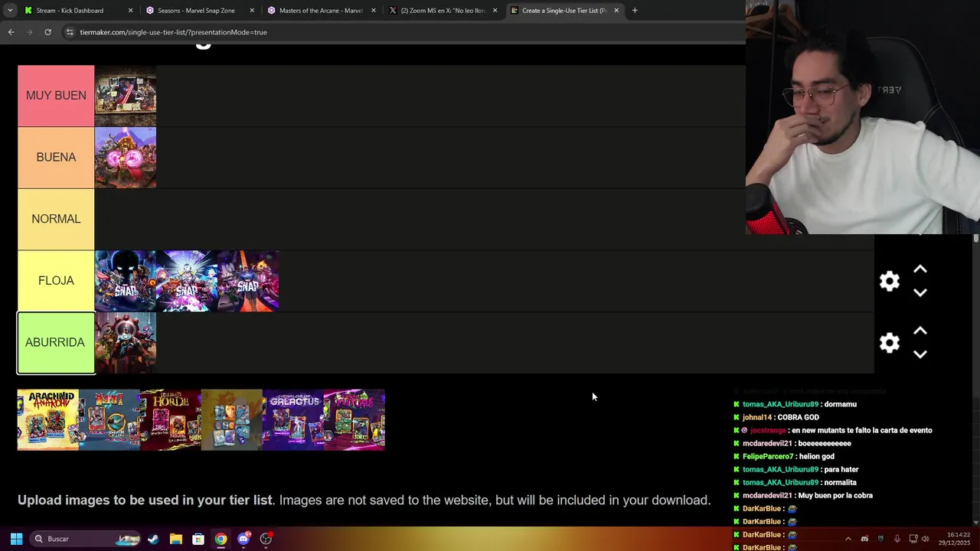Click the microphone tray icon

point(897,539)
